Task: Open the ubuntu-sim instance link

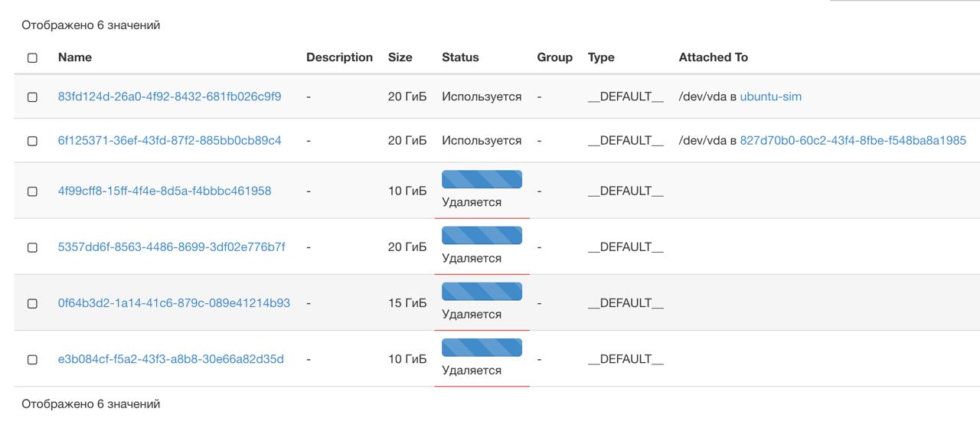Action: pyautogui.click(x=770, y=96)
